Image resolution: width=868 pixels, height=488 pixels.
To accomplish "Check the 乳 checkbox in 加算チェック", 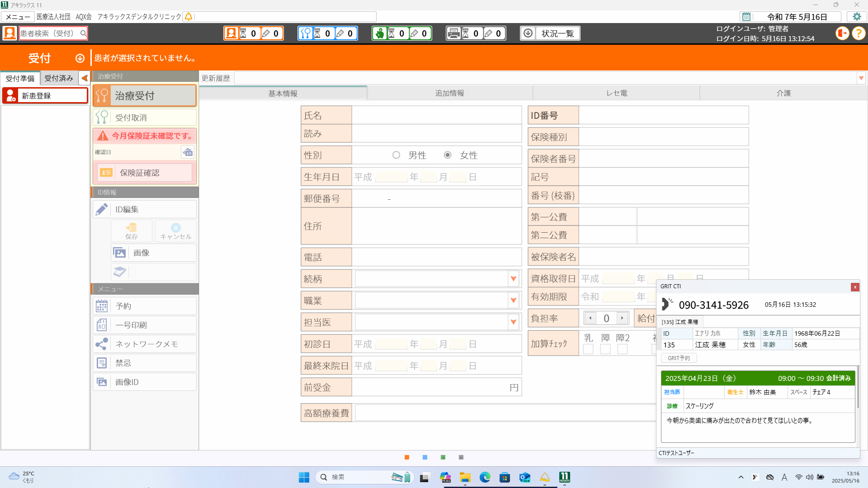I will coord(588,349).
